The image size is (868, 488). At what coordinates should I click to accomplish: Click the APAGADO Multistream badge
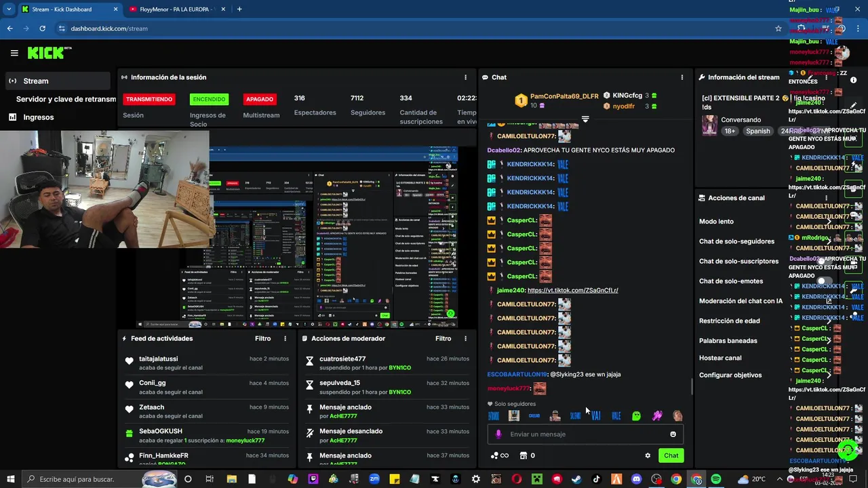coord(260,99)
